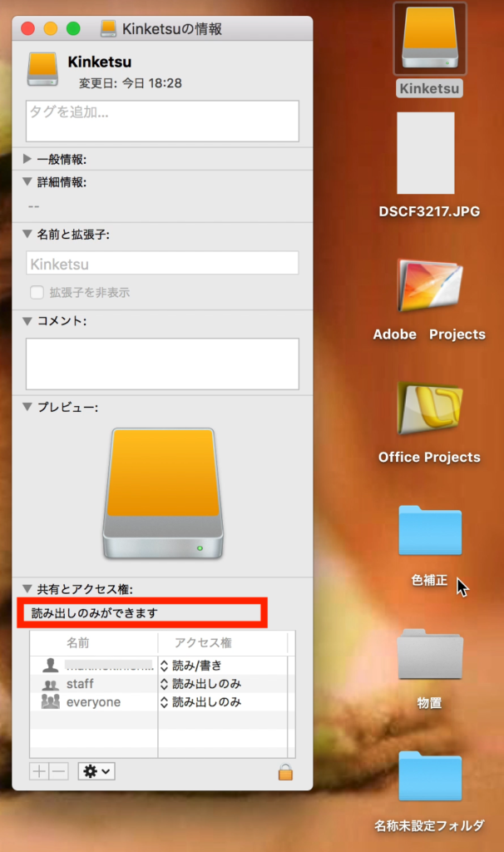Click the コメント text area
This screenshot has height=852, width=504.
click(162, 364)
